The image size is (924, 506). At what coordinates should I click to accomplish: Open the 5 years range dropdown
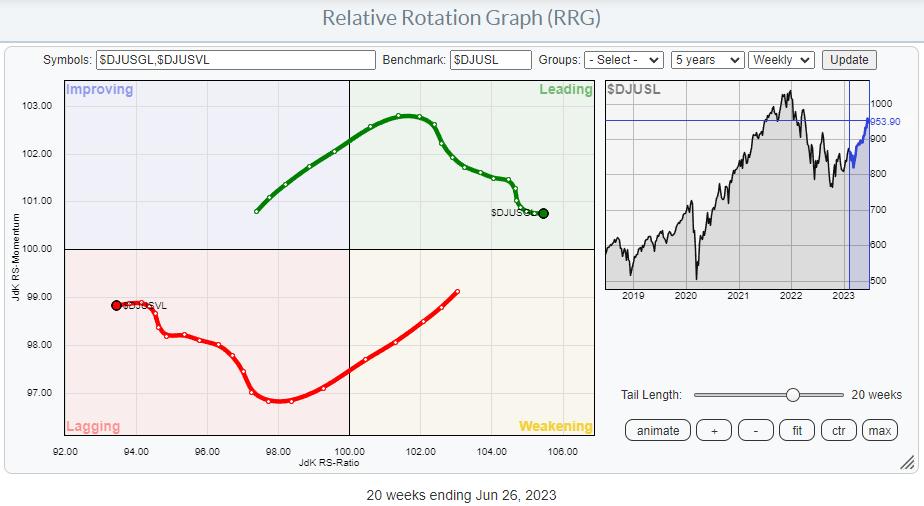(708, 60)
